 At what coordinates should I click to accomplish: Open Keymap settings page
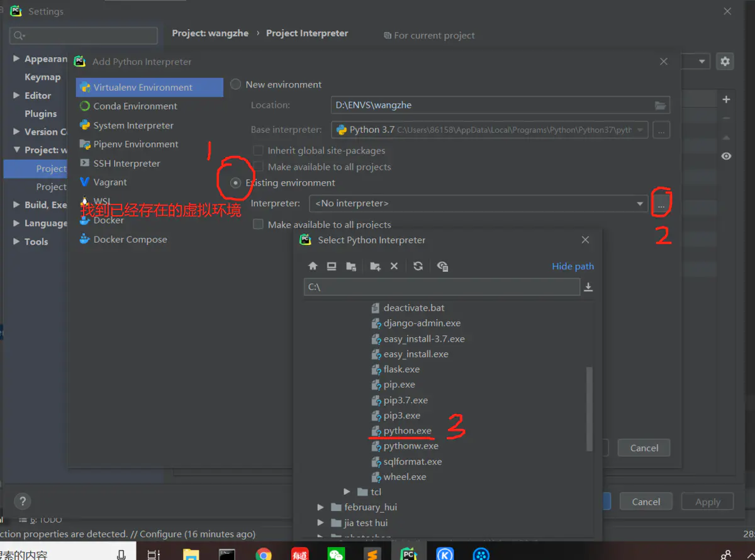tap(42, 77)
